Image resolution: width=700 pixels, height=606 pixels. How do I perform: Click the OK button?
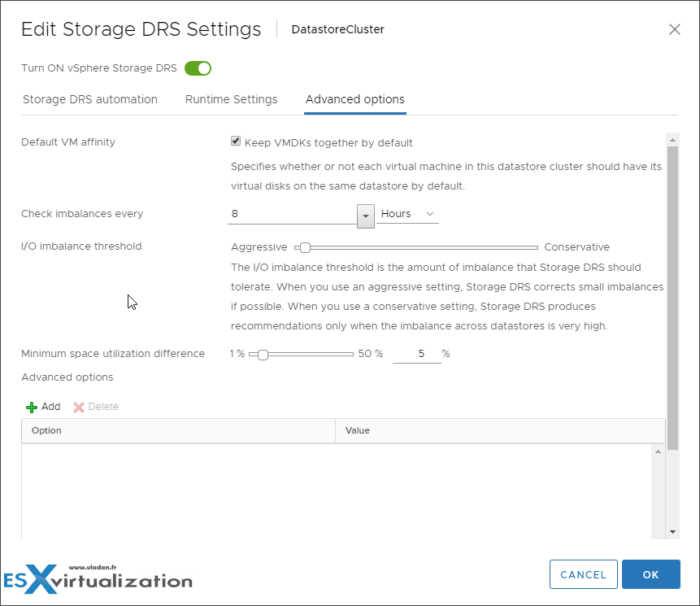tap(650, 574)
